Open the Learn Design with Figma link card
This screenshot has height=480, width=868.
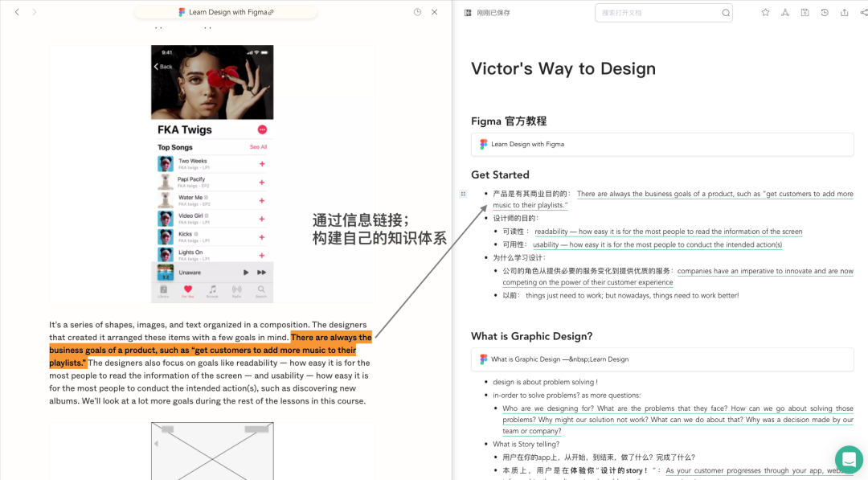[x=662, y=144]
